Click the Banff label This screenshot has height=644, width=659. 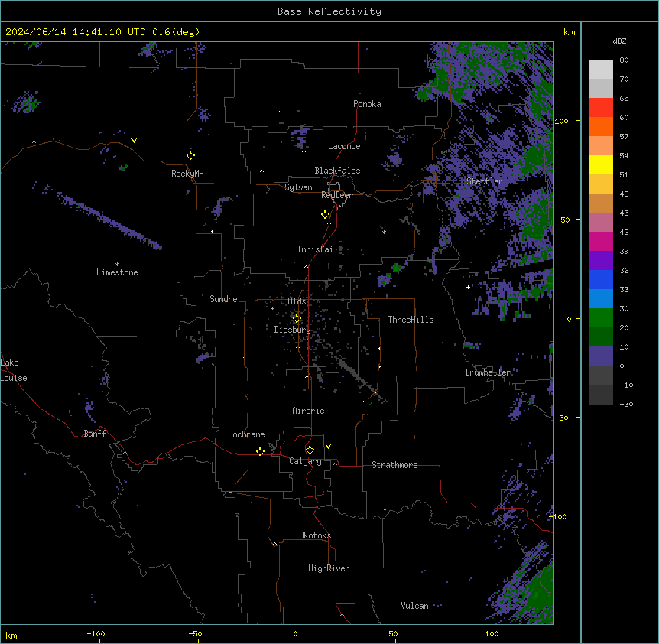(95, 434)
